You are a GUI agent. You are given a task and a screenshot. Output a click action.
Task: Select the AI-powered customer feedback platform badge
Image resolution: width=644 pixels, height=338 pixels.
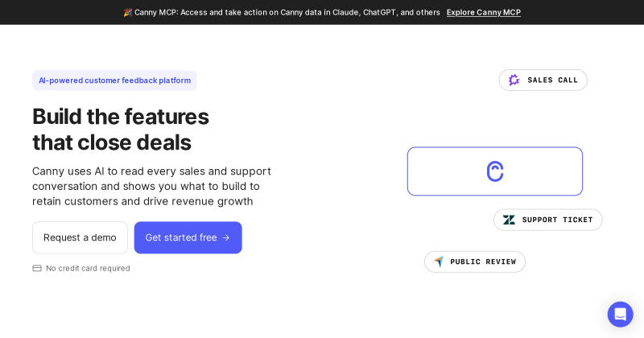114,80
